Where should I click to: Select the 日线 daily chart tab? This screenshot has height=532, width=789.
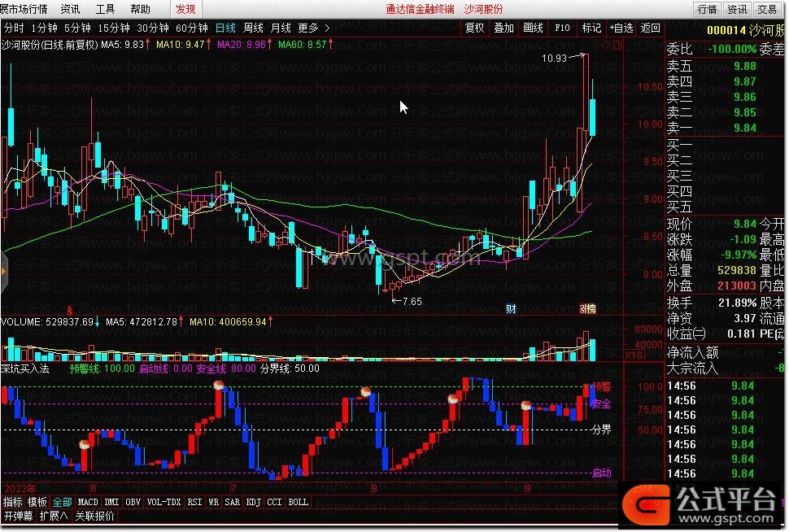click(x=225, y=28)
